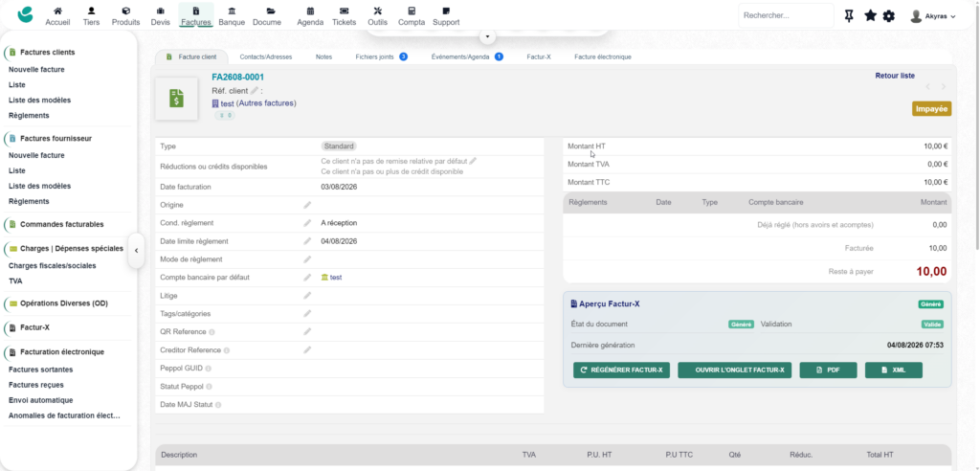Open the Accueil home icon
980x471 pixels.
coord(57,11)
